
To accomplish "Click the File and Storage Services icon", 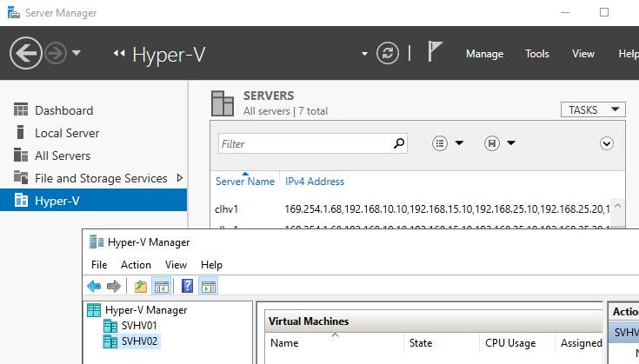I will pyautogui.click(x=21, y=177).
